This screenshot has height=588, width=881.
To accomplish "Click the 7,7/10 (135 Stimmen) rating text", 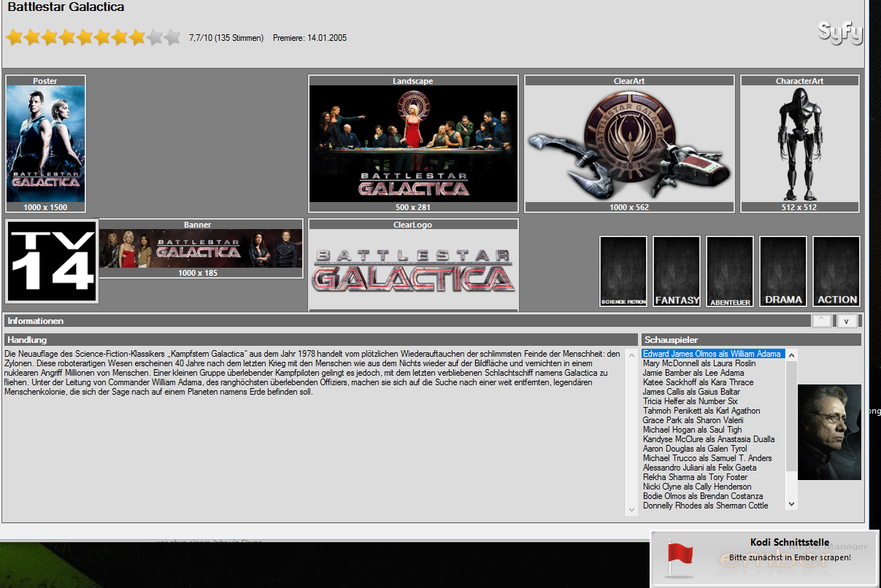I will 226,38.
